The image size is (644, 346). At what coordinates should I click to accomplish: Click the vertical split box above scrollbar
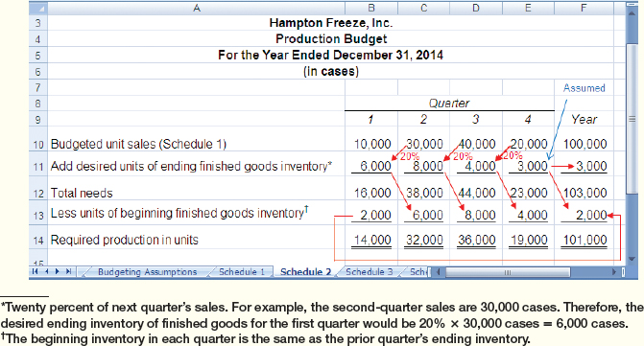tap(632, 5)
